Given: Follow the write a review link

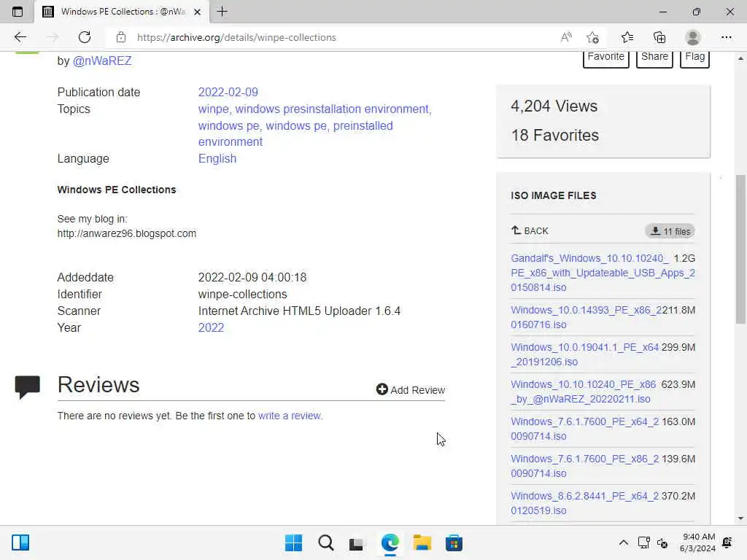Looking at the screenshot, I should (x=290, y=416).
